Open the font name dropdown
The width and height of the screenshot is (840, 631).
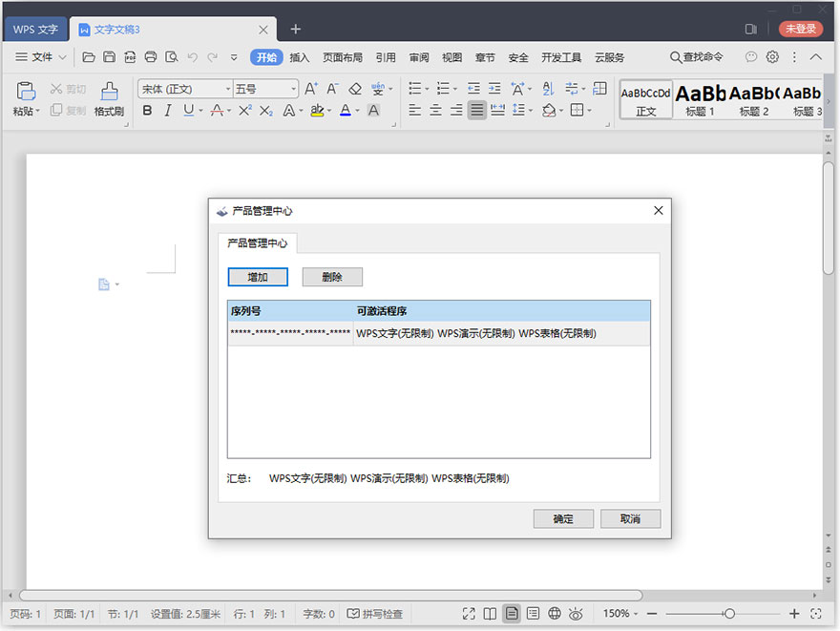click(227, 88)
